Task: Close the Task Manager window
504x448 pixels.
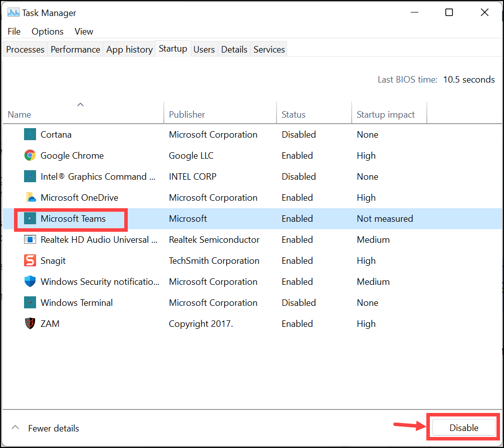Action: pos(484,13)
